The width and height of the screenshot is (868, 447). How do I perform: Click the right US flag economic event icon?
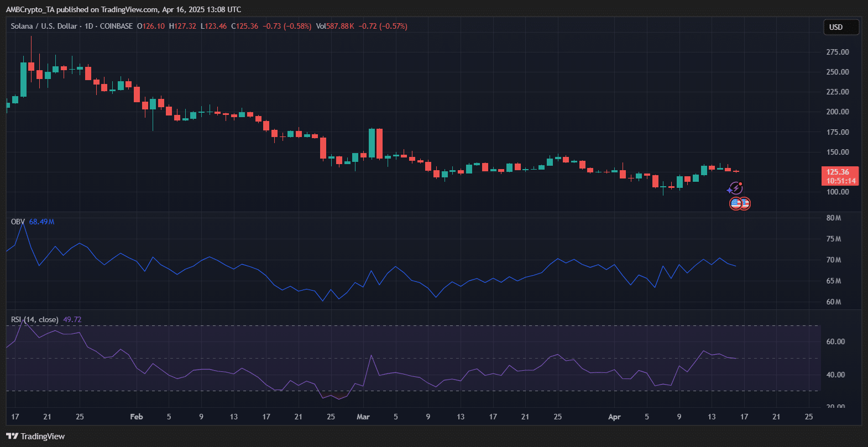(x=745, y=203)
